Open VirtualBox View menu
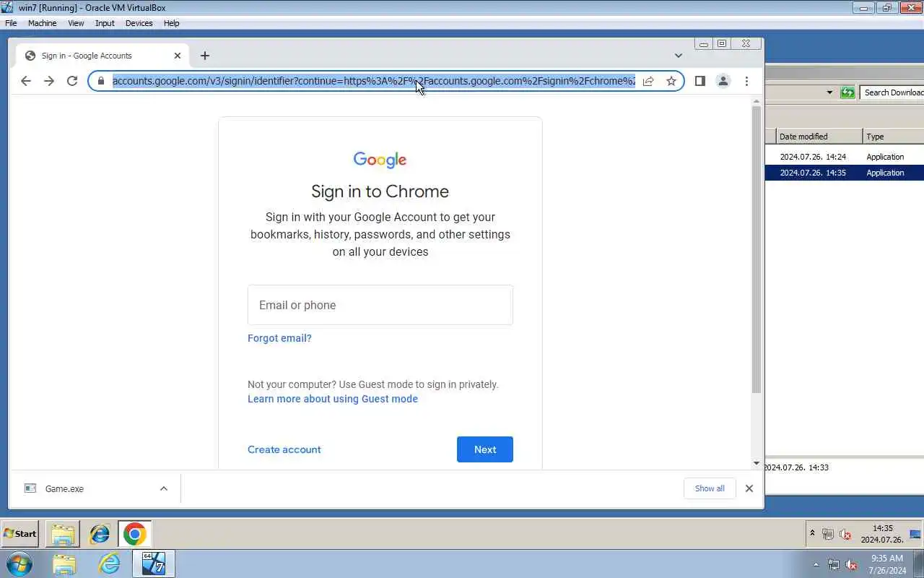The height and width of the screenshot is (578, 924). coord(76,23)
